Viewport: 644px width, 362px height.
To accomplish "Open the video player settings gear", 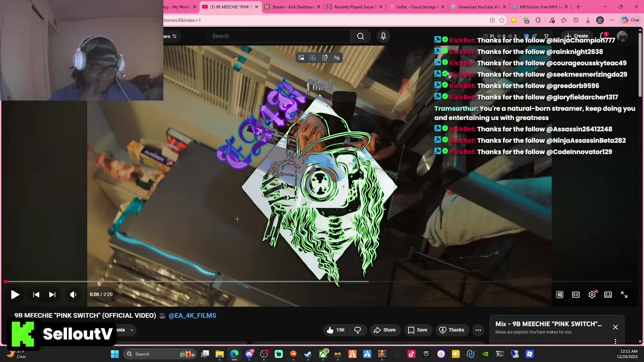I will [592, 295].
